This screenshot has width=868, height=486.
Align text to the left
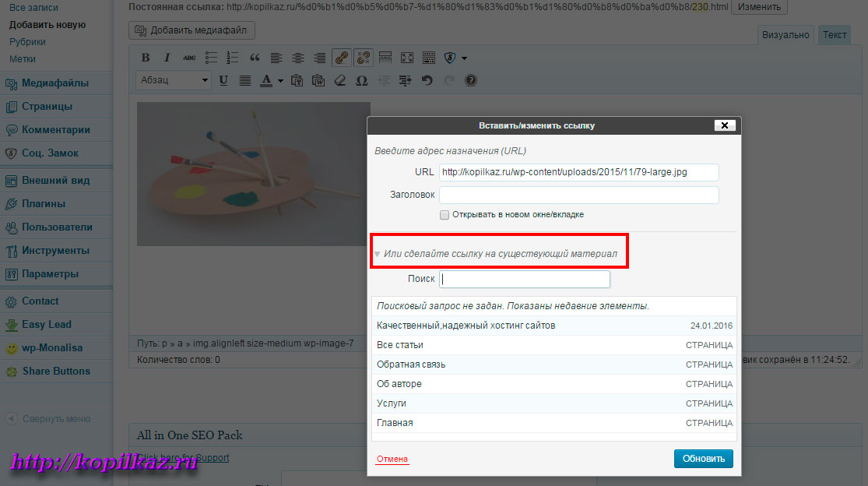pos(276,58)
